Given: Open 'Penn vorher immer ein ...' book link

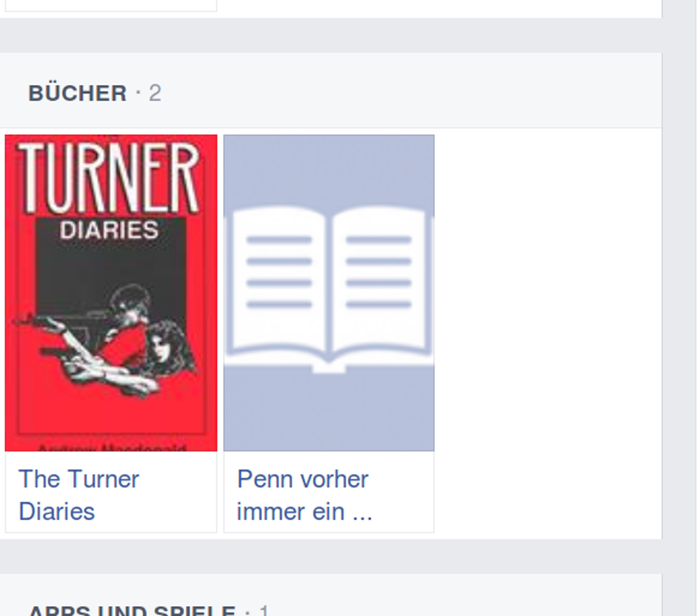Looking at the screenshot, I should (x=304, y=495).
